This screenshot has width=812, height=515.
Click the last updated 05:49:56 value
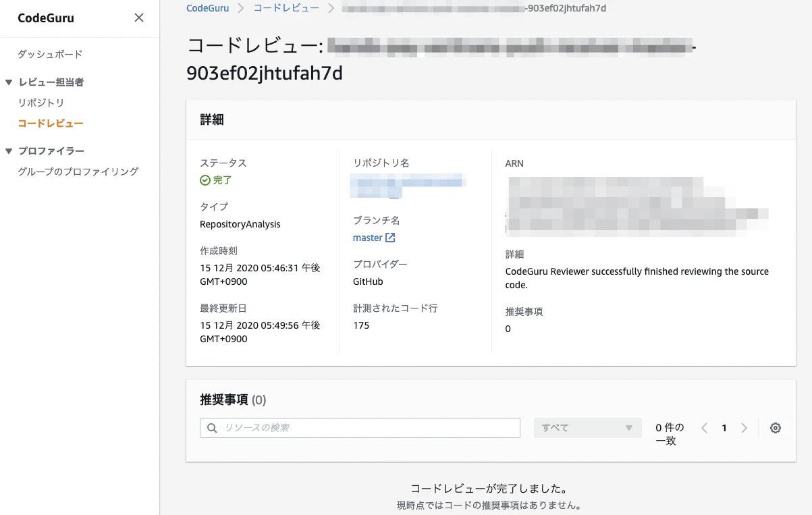260,332
